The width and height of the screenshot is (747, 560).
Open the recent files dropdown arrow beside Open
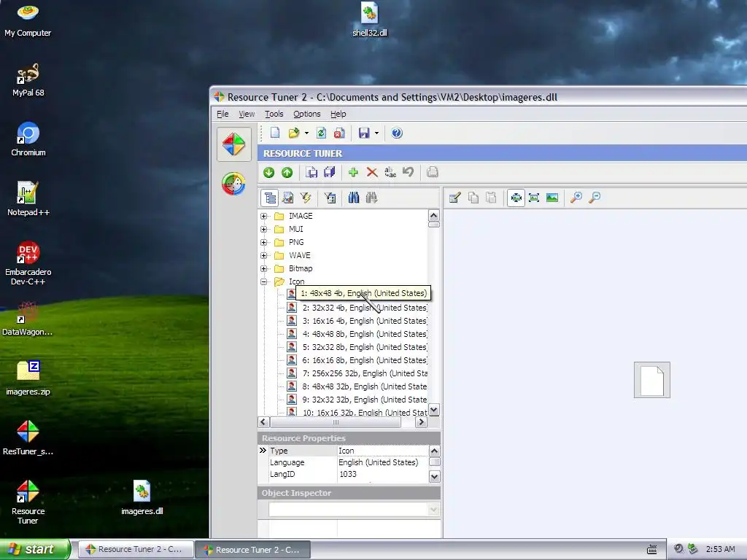tap(306, 133)
